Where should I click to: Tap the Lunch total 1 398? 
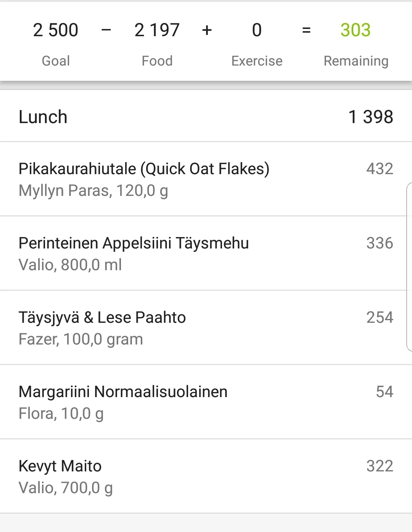(370, 117)
